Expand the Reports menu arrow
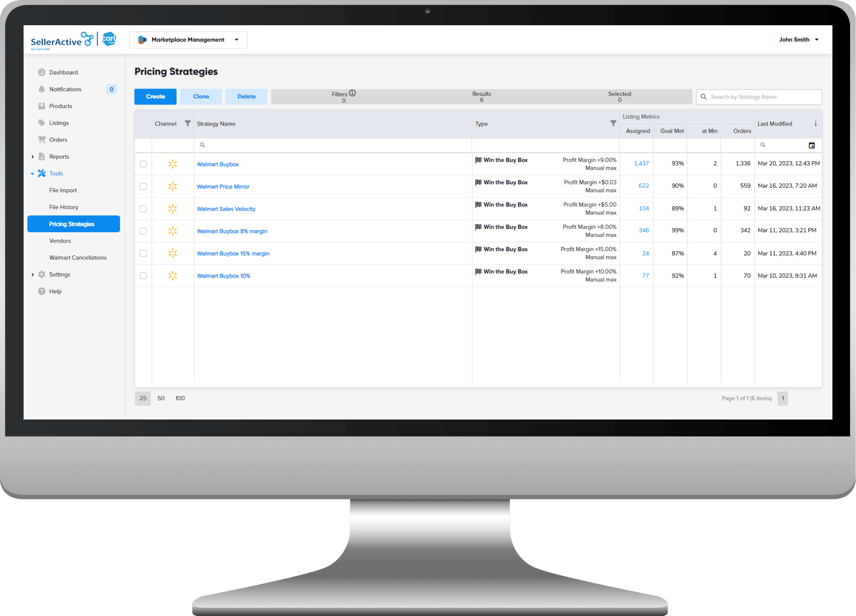This screenshot has width=856, height=616. pos(33,157)
